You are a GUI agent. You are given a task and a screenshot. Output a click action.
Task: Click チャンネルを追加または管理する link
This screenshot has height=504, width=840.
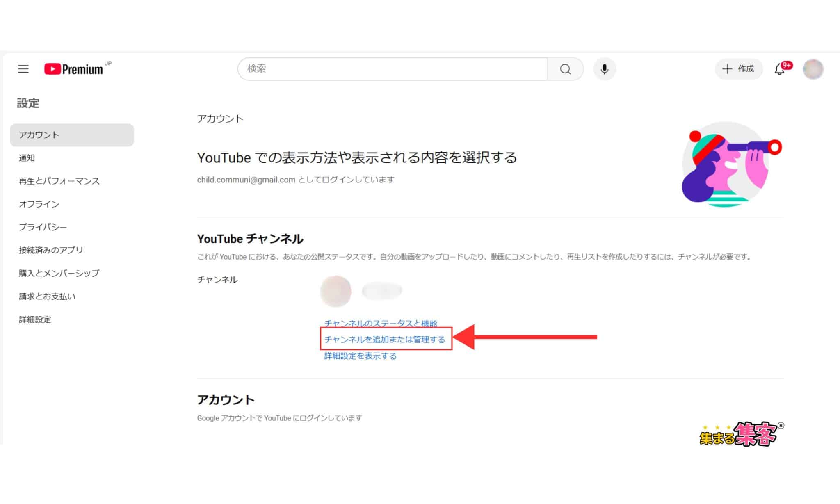pyautogui.click(x=385, y=339)
